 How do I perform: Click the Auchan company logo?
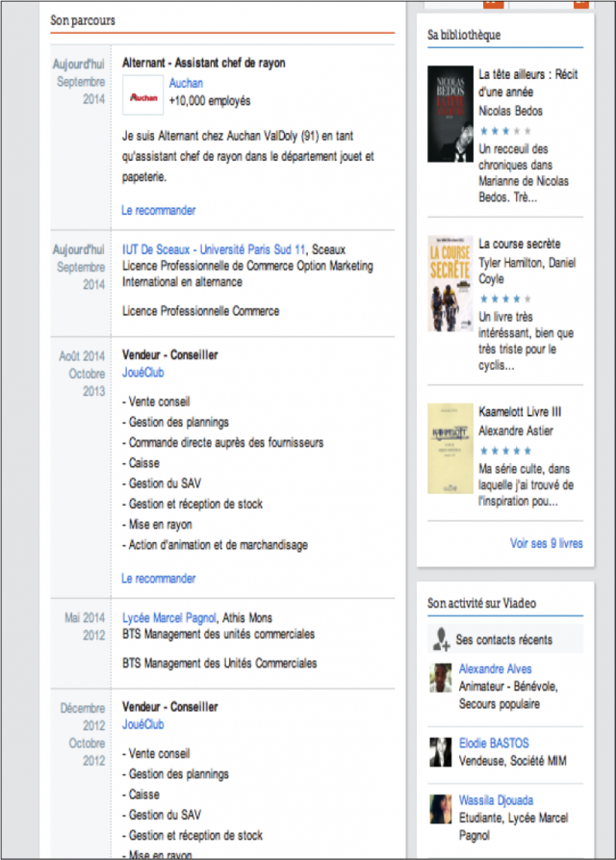click(x=143, y=96)
